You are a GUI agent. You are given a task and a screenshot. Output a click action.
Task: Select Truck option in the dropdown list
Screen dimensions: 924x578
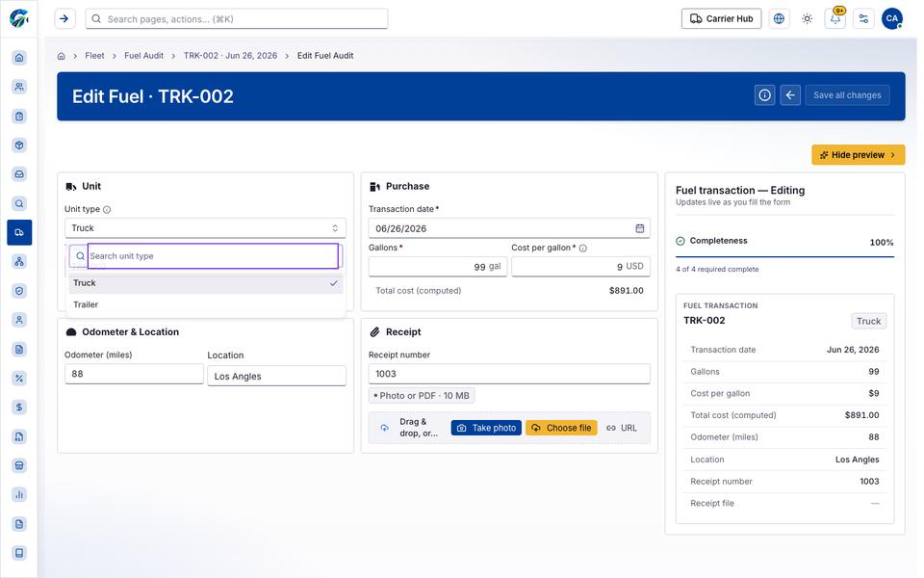point(205,283)
